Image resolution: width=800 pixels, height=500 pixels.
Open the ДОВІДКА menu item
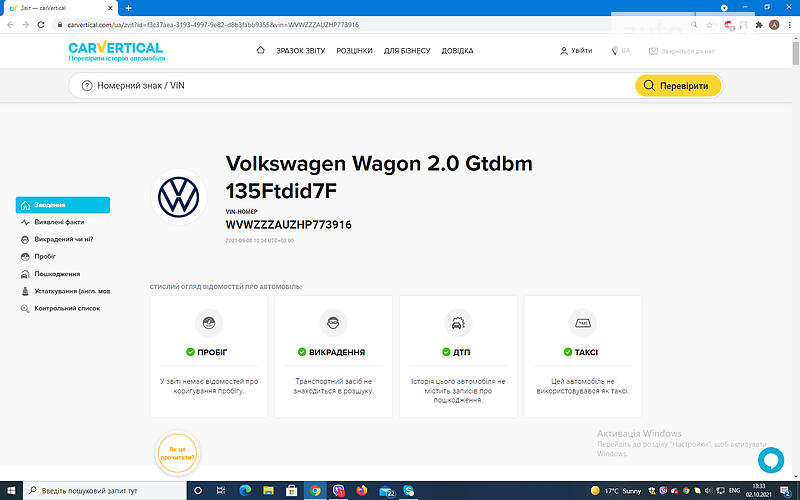457,51
